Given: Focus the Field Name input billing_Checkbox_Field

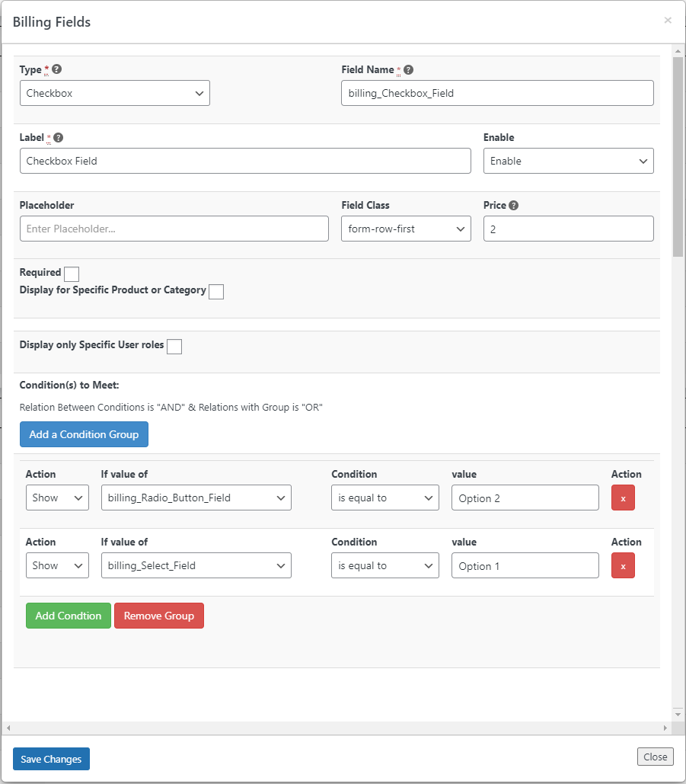Looking at the screenshot, I should tap(497, 93).
